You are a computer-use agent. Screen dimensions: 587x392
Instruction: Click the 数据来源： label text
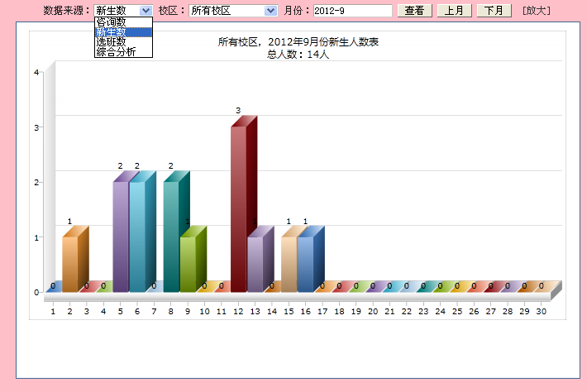(67, 11)
